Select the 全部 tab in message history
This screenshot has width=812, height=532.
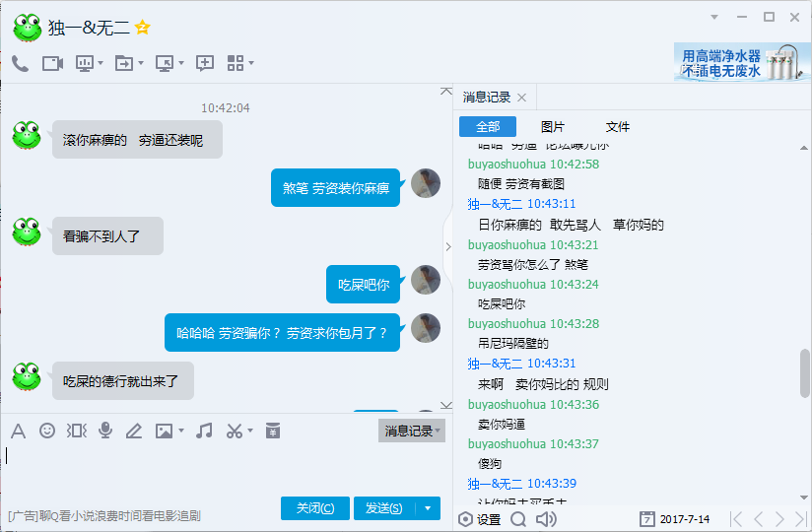point(488,127)
